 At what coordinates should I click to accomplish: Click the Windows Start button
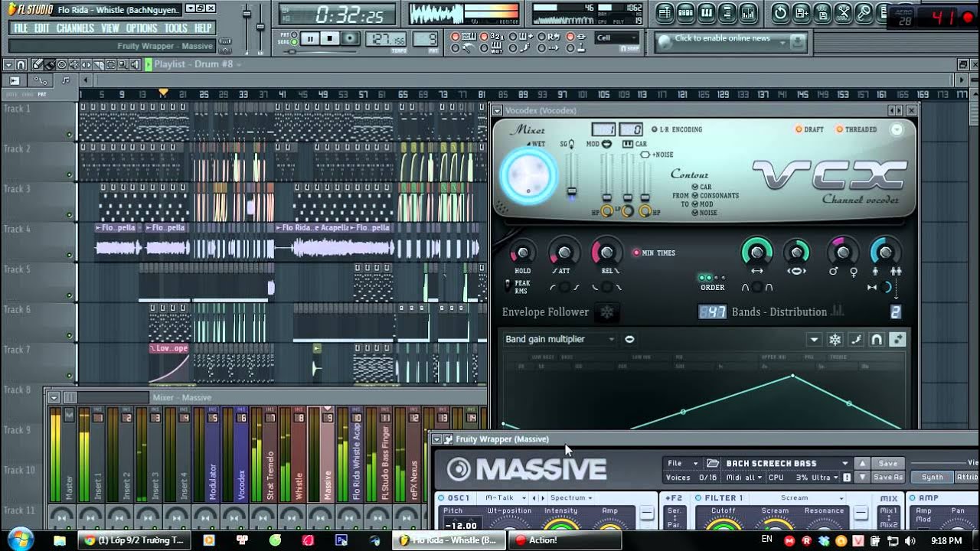21,540
